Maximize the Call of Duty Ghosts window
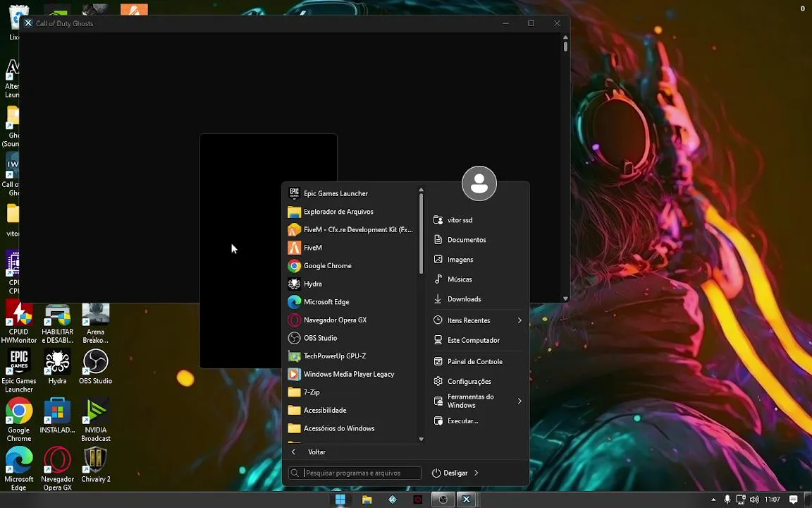This screenshot has height=508, width=812. click(531, 23)
